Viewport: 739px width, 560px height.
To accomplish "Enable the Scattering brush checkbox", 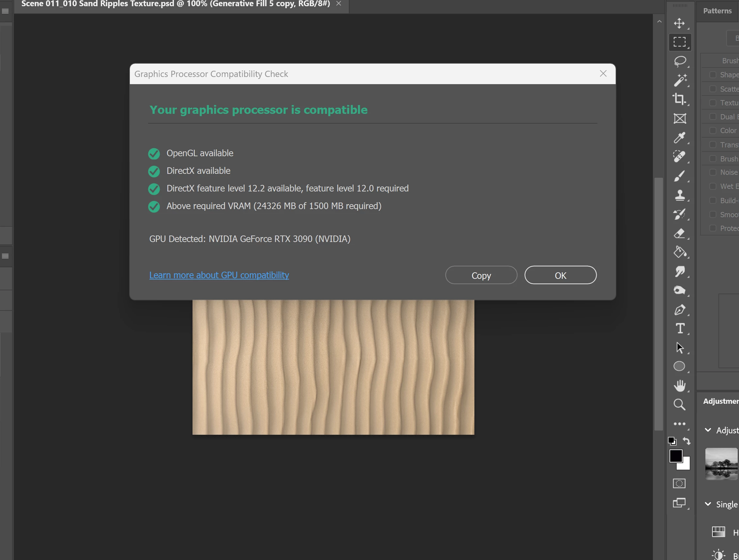I will click(713, 89).
